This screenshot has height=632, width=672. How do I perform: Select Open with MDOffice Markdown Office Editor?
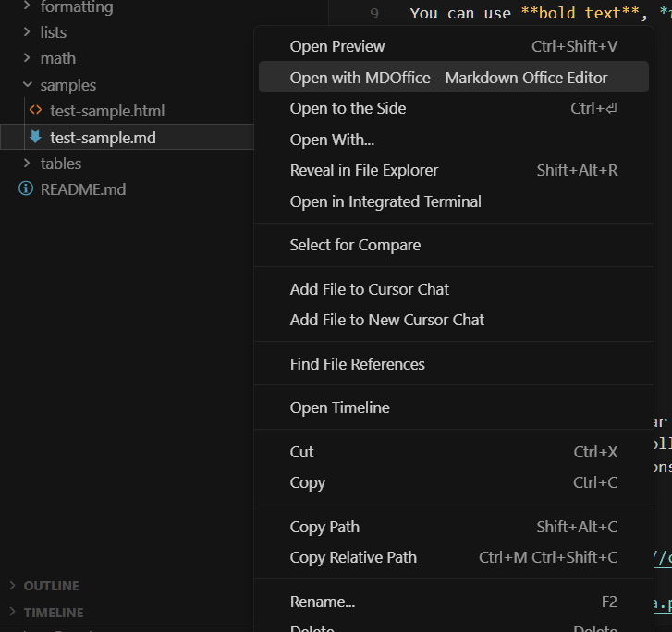pos(454,77)
